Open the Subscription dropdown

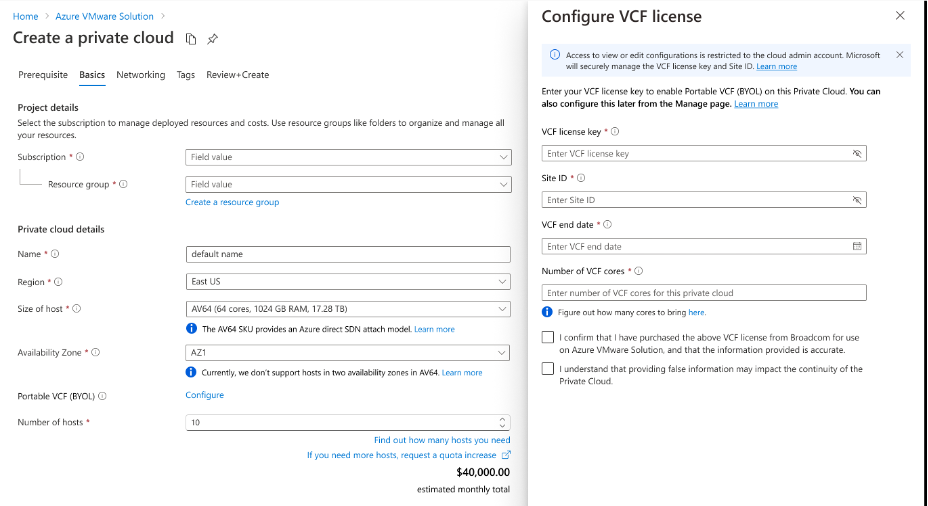click(x=349, y=157)
